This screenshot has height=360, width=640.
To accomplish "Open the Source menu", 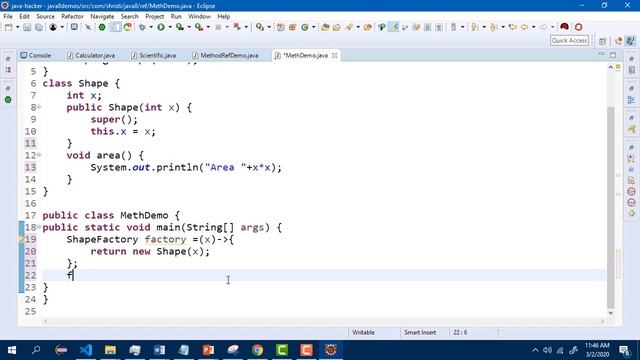I will pyautogui.click(x=45, y=16).
